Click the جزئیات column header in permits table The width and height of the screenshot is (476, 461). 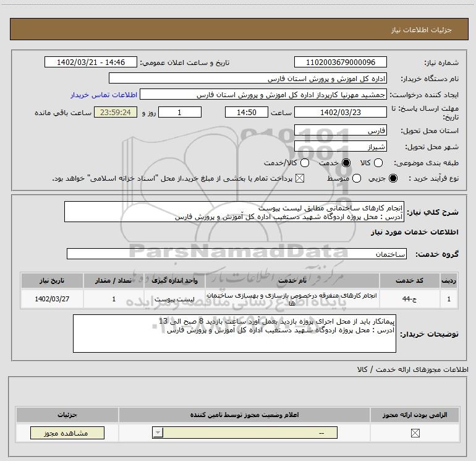[67, 415]
